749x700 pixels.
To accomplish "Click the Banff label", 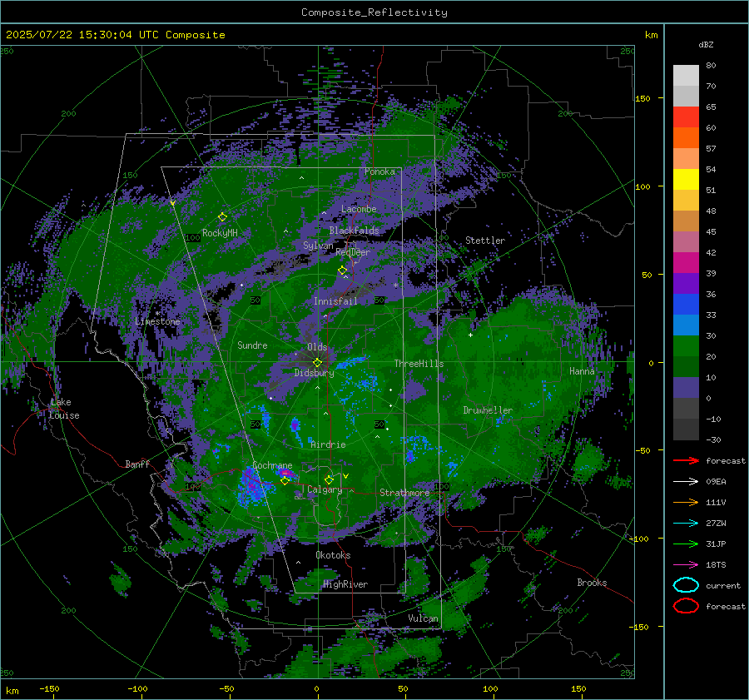I will [x=137, y=464].
